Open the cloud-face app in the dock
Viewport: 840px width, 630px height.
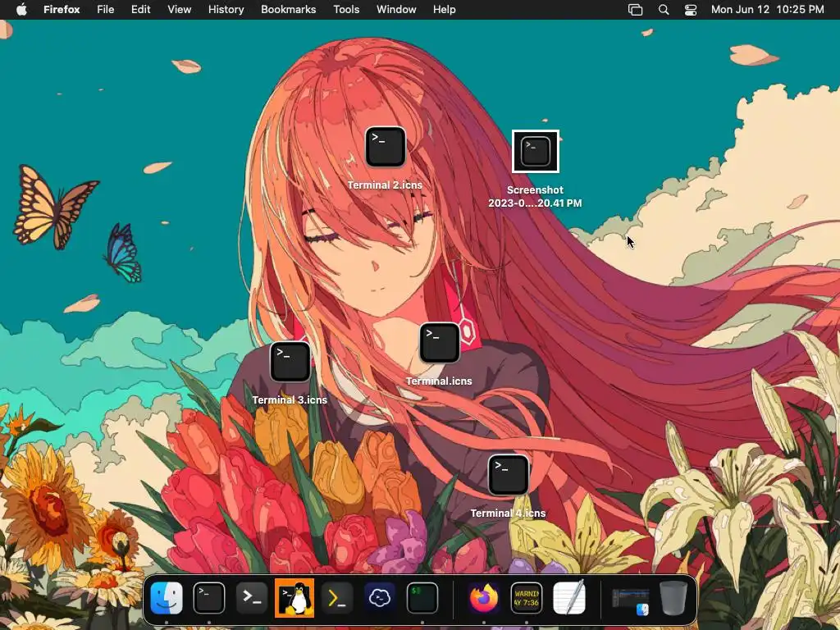380,598
